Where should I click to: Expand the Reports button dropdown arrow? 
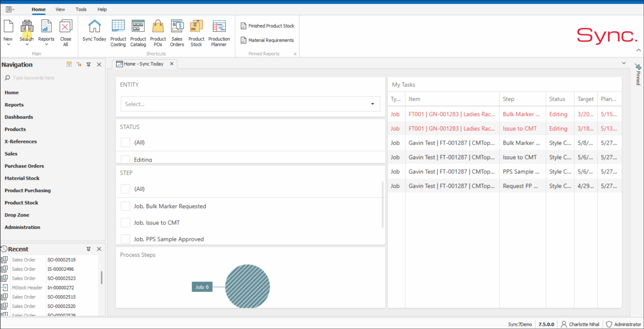pos(46,45)
